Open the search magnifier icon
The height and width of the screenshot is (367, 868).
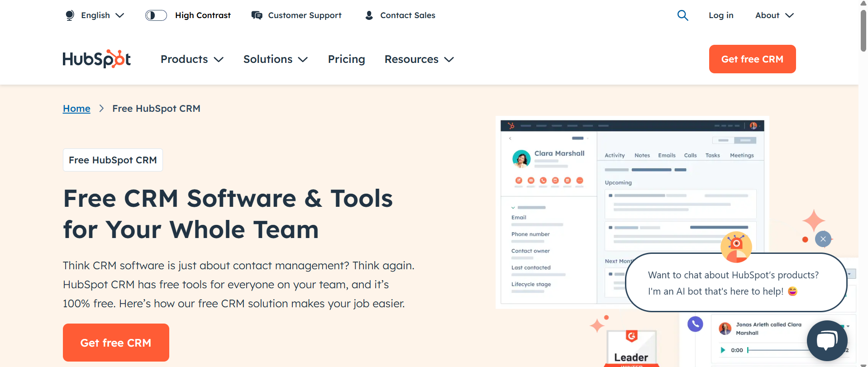point(682,15)
